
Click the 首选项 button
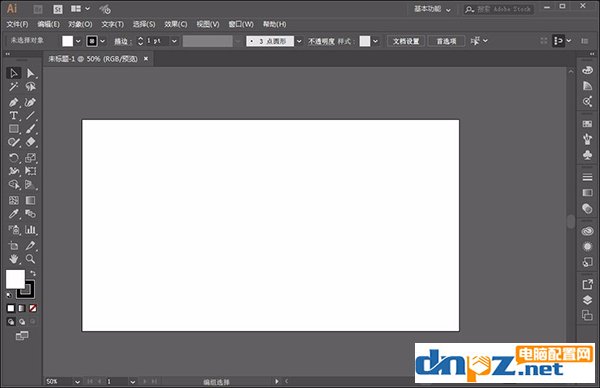pos(446,41)
